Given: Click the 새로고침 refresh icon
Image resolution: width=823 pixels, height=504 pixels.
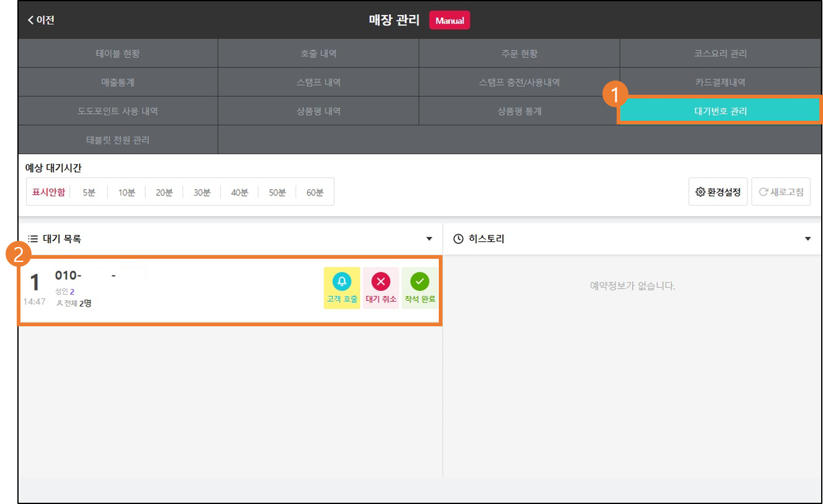Looking at the screenshot, I should tap(763, 192).
